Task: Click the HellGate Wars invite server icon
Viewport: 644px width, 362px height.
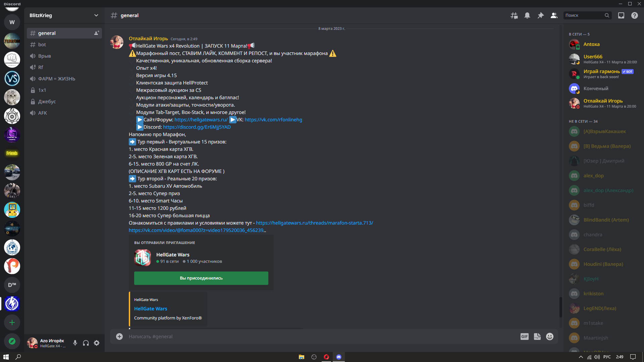Action: pyautogui.click(x=143, y=258)
